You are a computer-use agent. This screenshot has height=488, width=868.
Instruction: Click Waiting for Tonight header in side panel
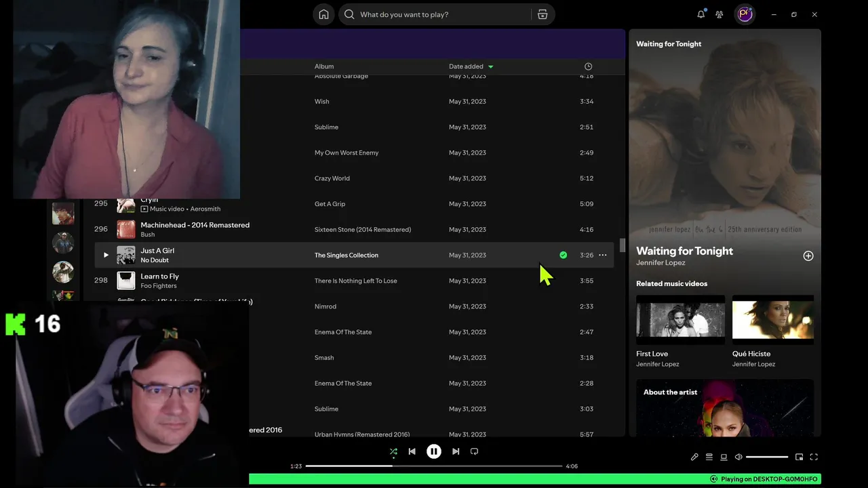(x=669, y=44)
